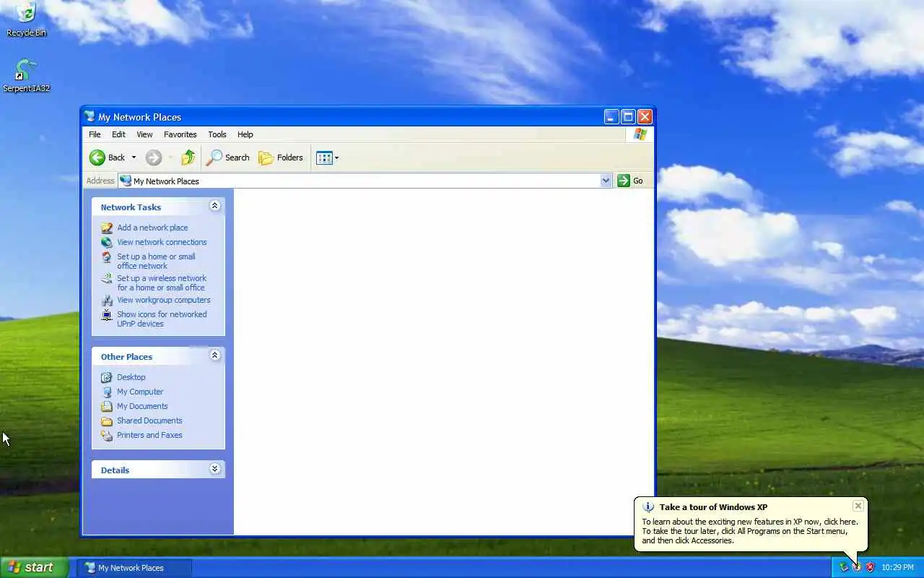Click Add a network place link

152,228
